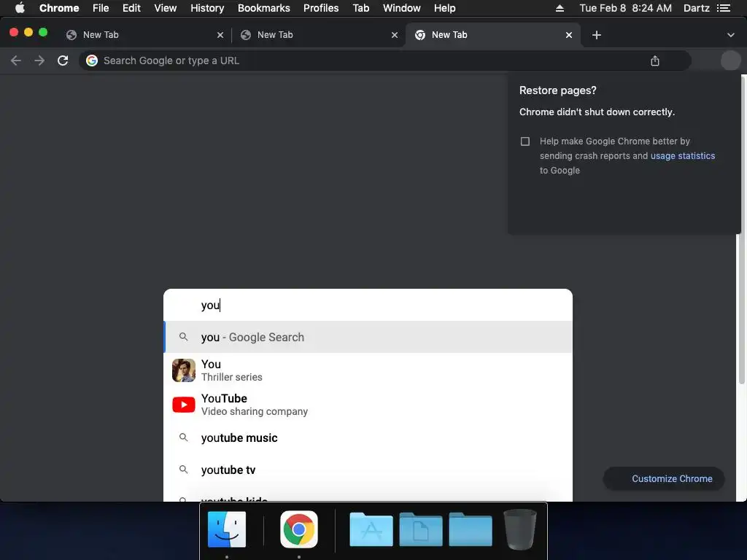This screenshot has width=747, height=560.
Task: Open the Window menu
Action: click(x=402, y=8)
